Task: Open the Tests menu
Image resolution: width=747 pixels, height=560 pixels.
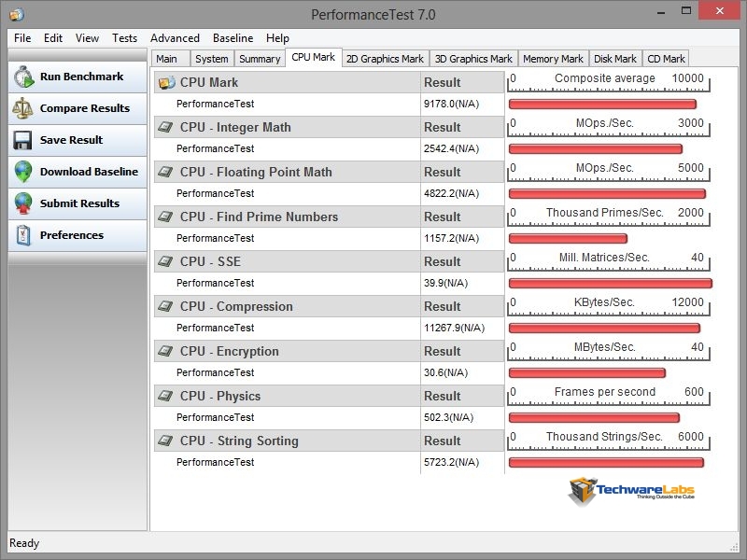Action: tap(125, 38)
